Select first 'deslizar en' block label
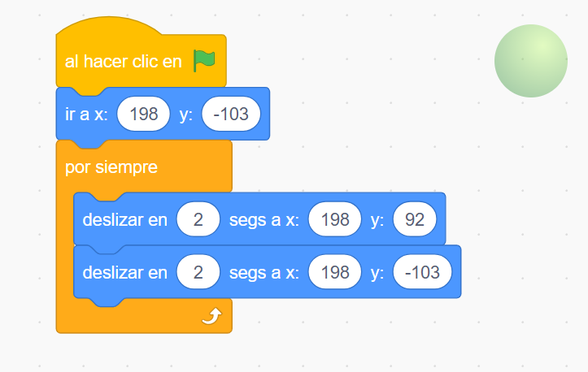The width and height of the screenshot is (588, 372). [125, 219]
